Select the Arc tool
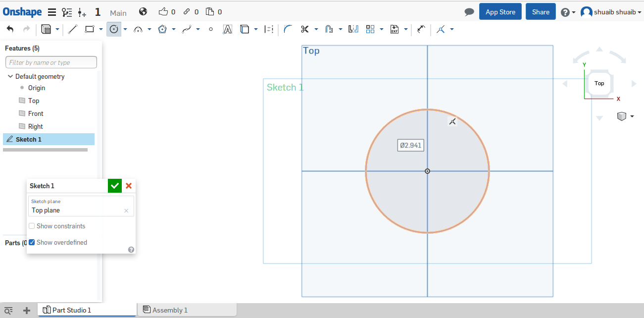Viewport: 644px width, 318px height. pyautogui.click(x=138, y=29)
